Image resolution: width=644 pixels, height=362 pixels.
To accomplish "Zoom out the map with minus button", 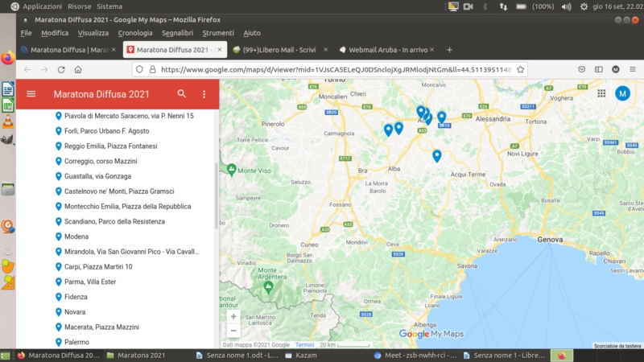I will (233, 331).
